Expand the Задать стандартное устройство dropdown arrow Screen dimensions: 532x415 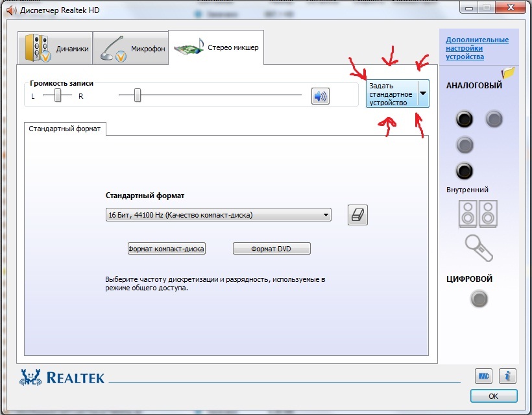click(x=424, y=94)
